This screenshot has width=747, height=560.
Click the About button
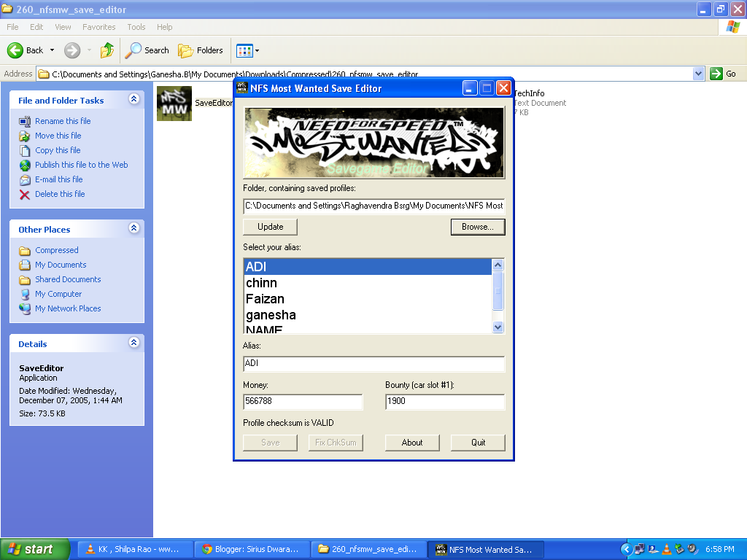(412, 443)
